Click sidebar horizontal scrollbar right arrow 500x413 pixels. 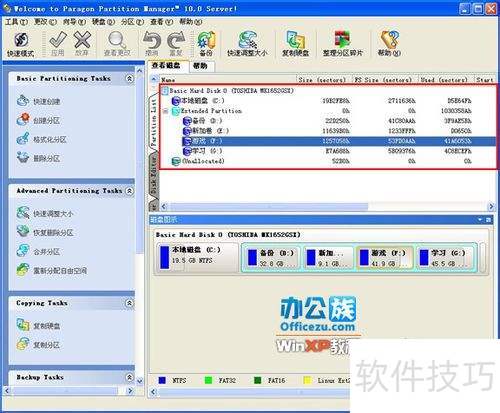pyautogui.click(x=130, y=390)
